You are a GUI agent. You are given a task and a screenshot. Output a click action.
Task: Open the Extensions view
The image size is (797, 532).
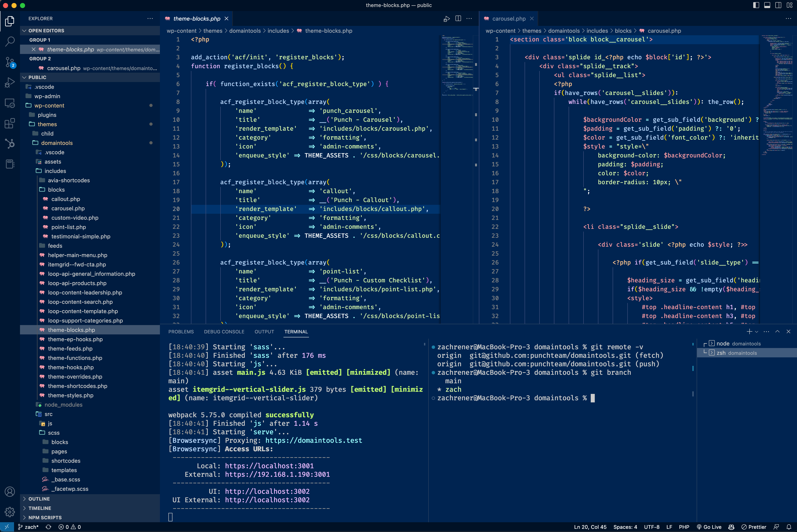point(10,123)
